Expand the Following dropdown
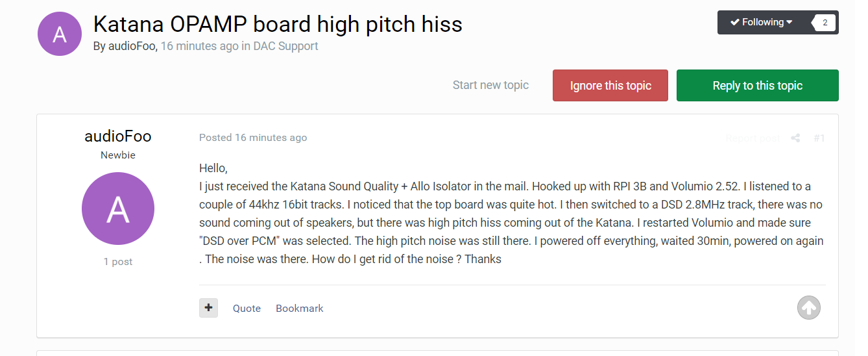Screen dimensions: 868x356 pyautogui.click(x=761, y=22)
